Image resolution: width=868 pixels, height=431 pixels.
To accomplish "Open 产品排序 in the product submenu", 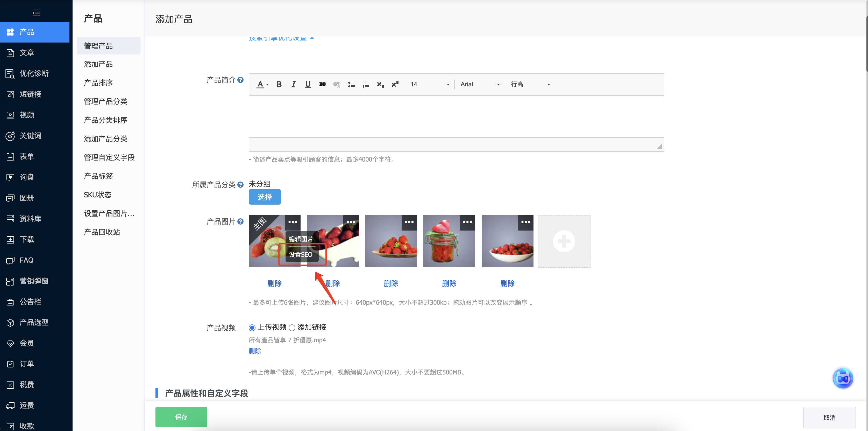I will click(98, 83).
